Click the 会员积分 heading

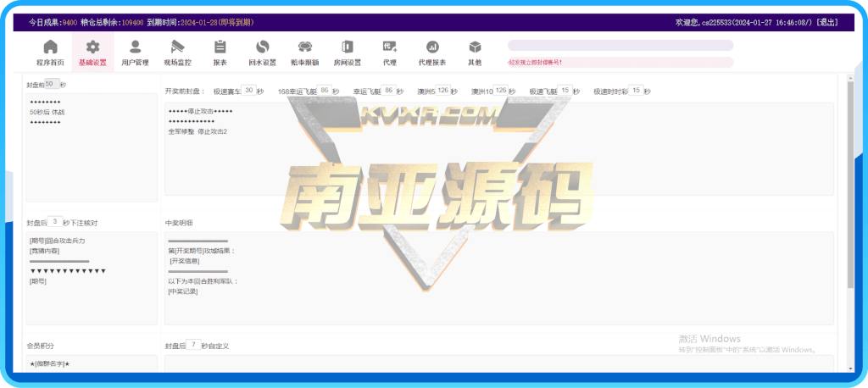coord(41,346)
